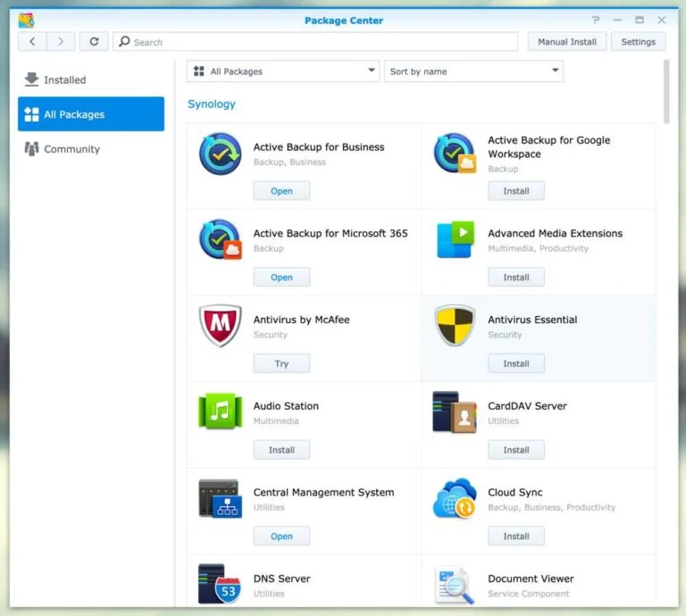Open Central Management System
The width and height of the screenshot is (686, 616).
[x=281, y=536]
